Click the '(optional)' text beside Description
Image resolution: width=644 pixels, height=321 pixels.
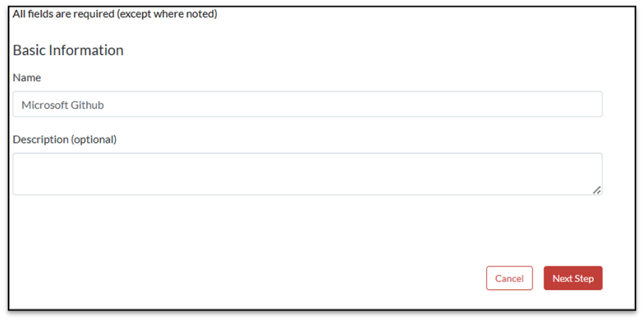pyautogui.click(x=93, y=139)
